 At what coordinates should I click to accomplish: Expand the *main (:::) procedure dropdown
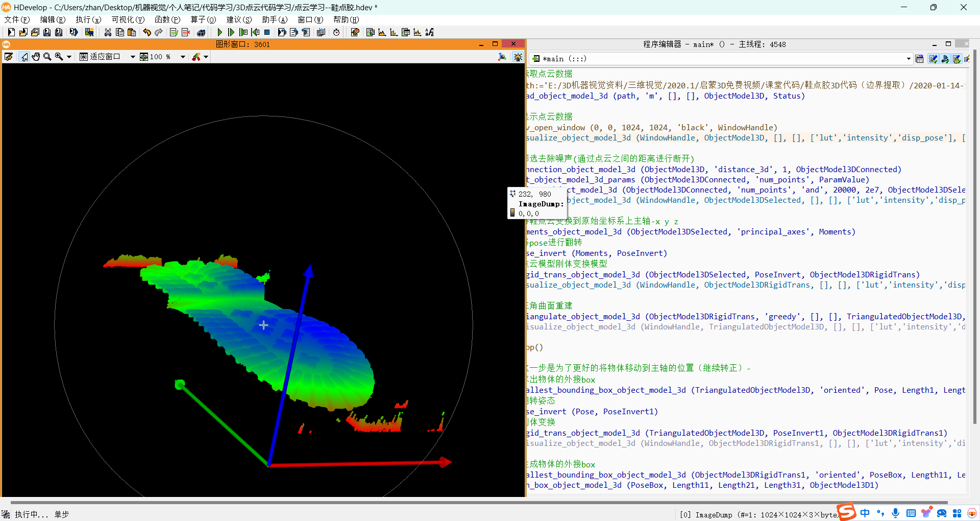[x=908, y=58]
